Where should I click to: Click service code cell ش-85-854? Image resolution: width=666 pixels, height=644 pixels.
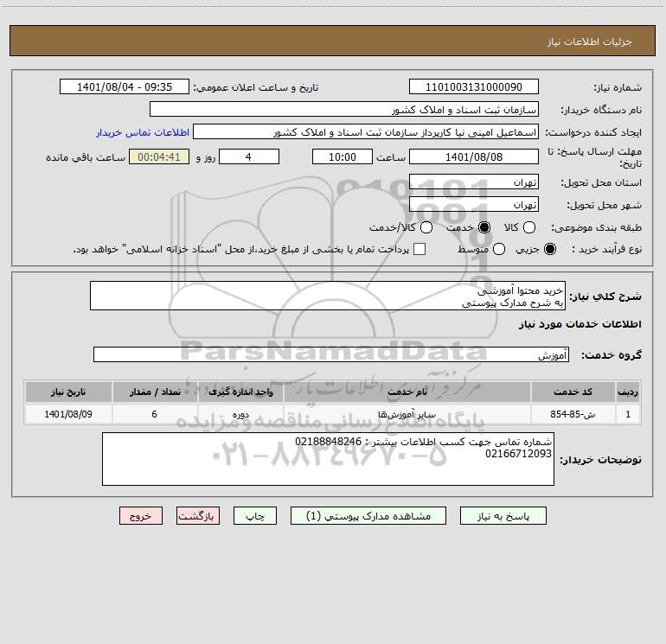click(x=573, y=414)
